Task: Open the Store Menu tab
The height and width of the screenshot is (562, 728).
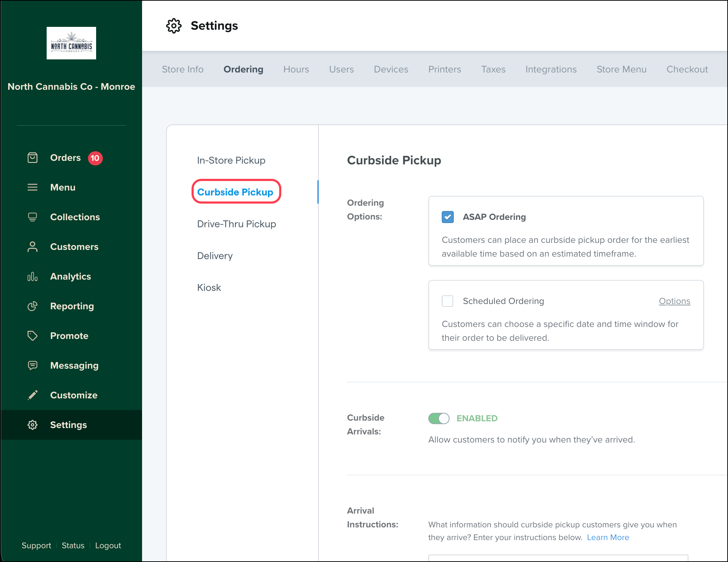Action: pyautogui.click(x=622, y=69)
